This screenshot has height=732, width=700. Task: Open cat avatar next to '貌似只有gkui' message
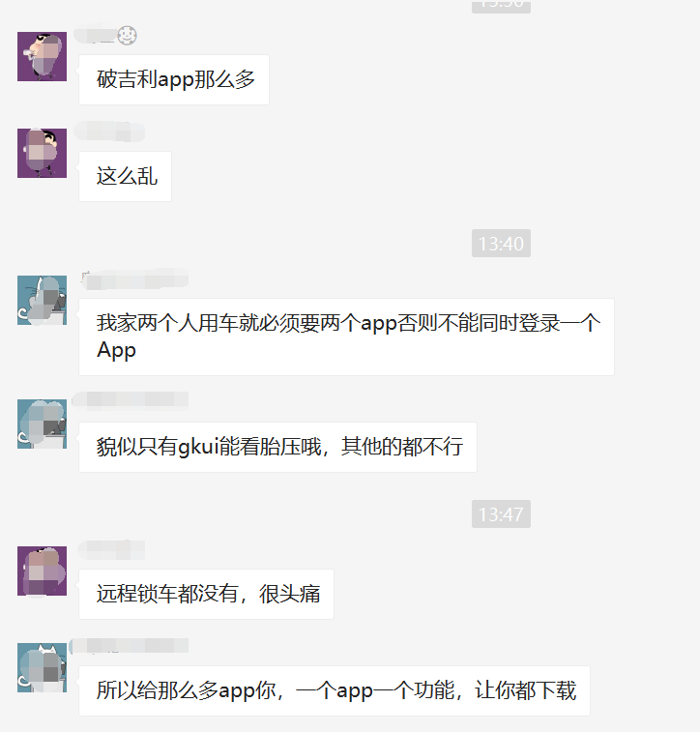click(x=42, y=424)
